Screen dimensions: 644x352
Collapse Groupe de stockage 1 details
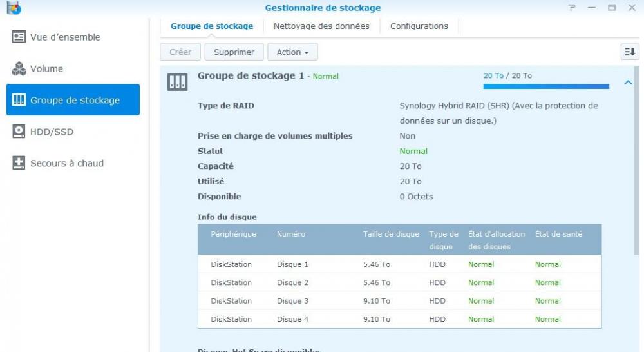pyautogui.click(x=628, y=83)
